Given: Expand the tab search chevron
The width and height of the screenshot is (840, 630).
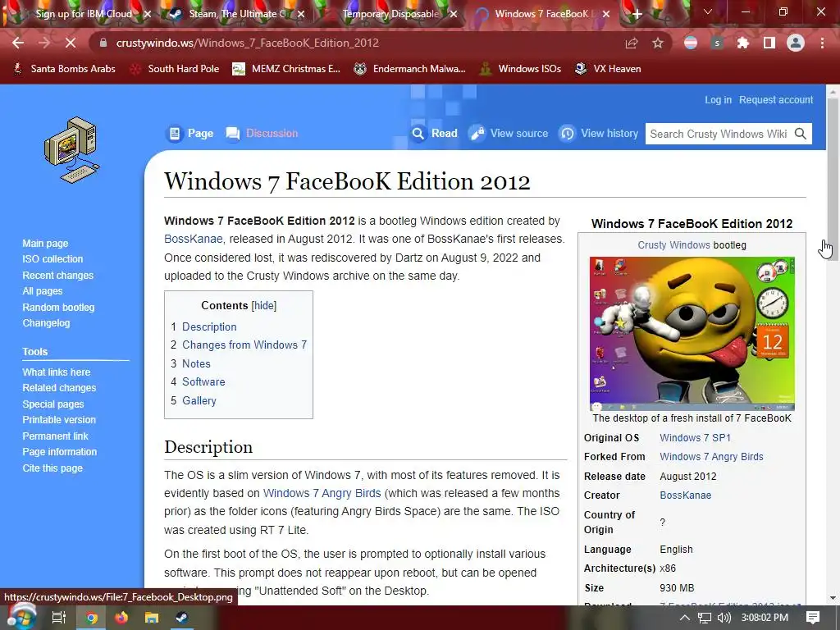Looking at the screenshot, I should (708, 11).
